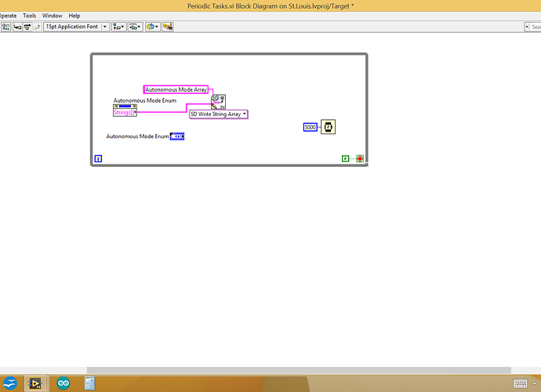Select the SD write subVI node icon
Viewport: 541px width, 392px height.
coord(219,102)
